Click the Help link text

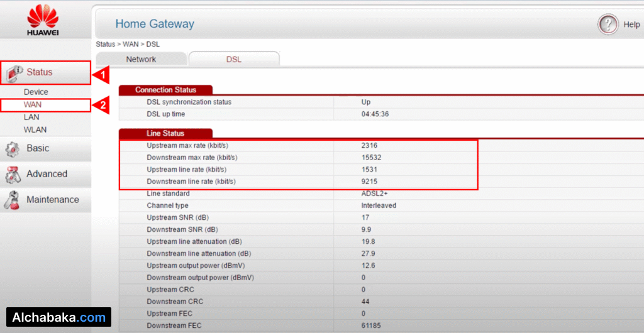pos(631,25)
